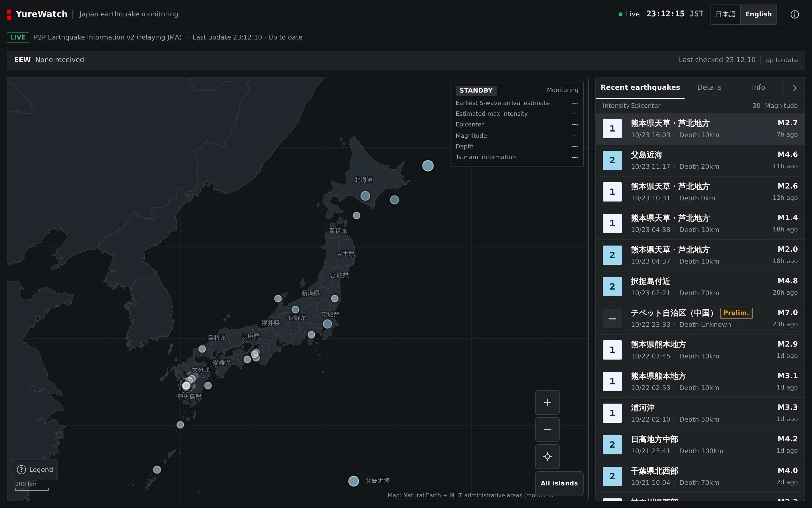Image resolution: width=812 pixels, height=508 pixels.
Task: Recenter map using the crosshair locate button
Action: tap(547, 457)
